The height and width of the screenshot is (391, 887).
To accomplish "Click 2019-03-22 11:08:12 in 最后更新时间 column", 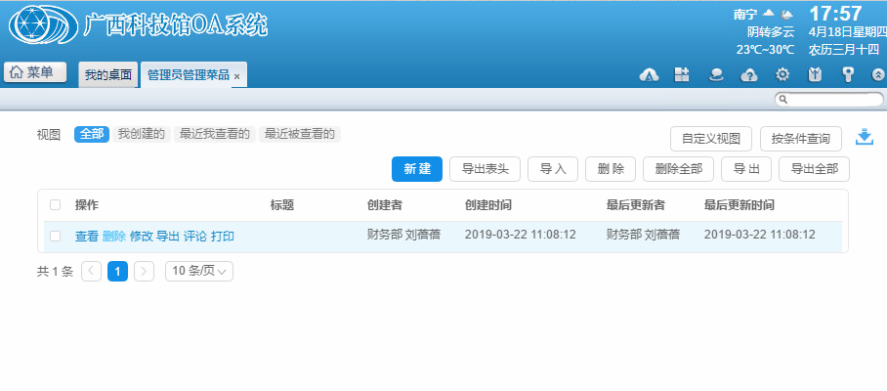I will [x=760, y=234].
